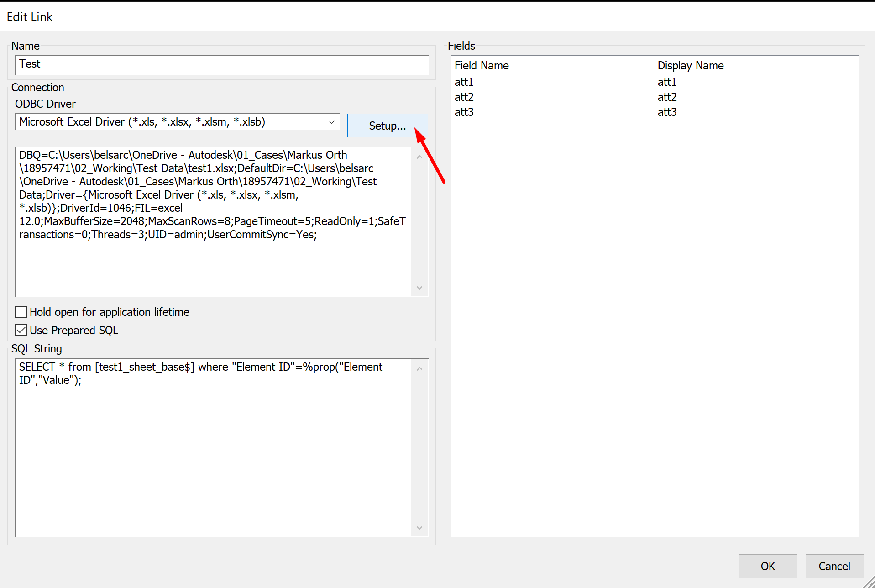Click att2 under Display Name column

667,97
